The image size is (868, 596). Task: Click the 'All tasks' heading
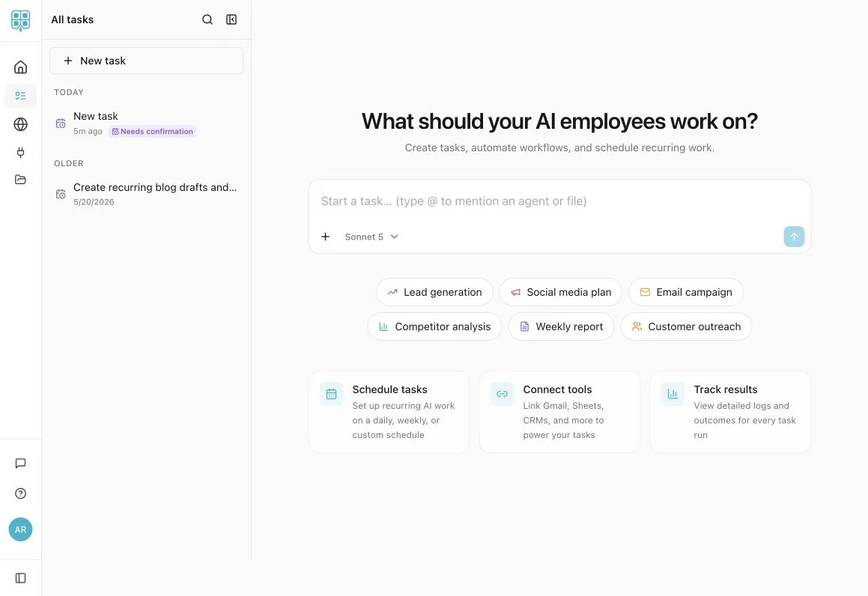click(x=73, y=19)
